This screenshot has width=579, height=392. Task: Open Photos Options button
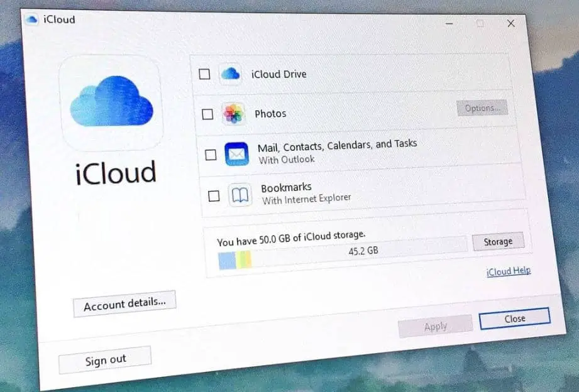[482, 108]
